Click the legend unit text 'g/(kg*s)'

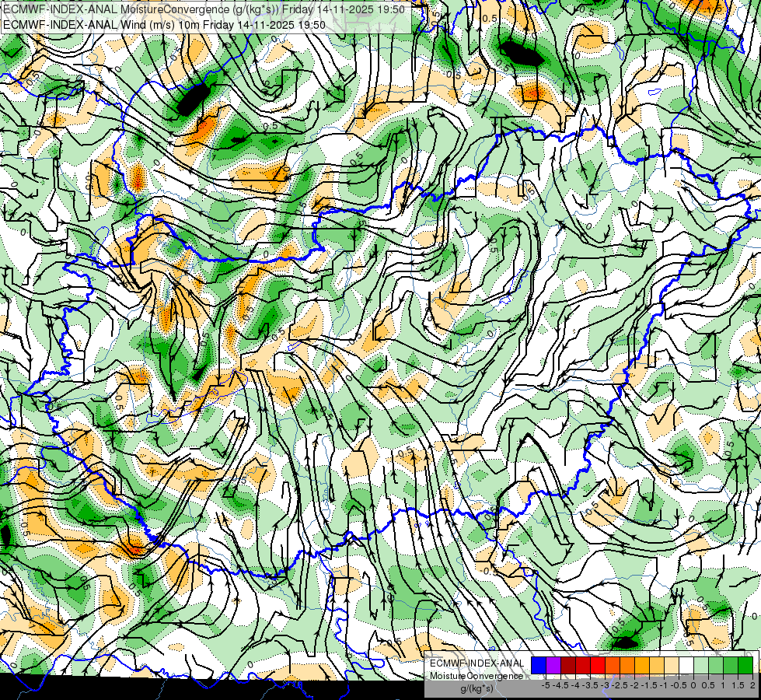point(476,689)
